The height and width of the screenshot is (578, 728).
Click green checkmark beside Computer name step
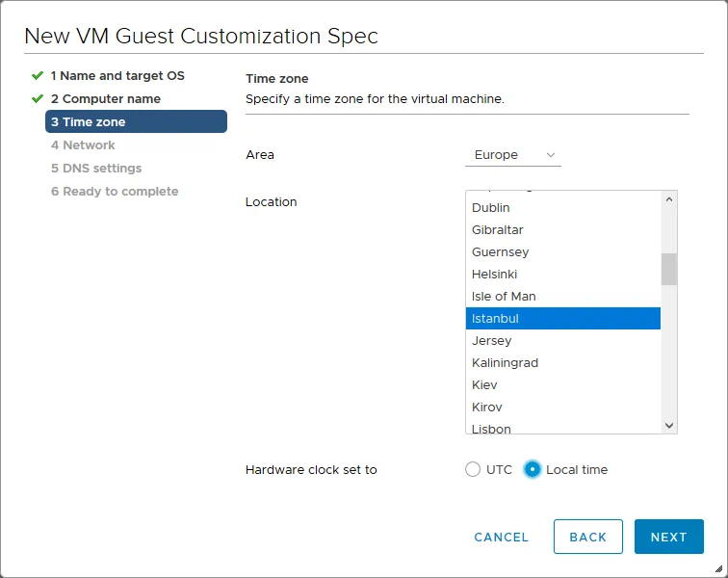click(x=38, y=98)
